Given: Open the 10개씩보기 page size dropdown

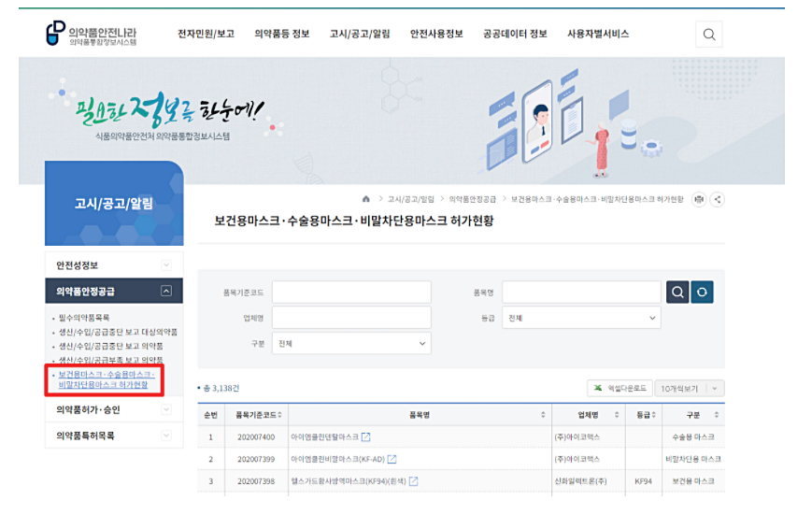Looking at the screenshot, I should tap(690, 388).
